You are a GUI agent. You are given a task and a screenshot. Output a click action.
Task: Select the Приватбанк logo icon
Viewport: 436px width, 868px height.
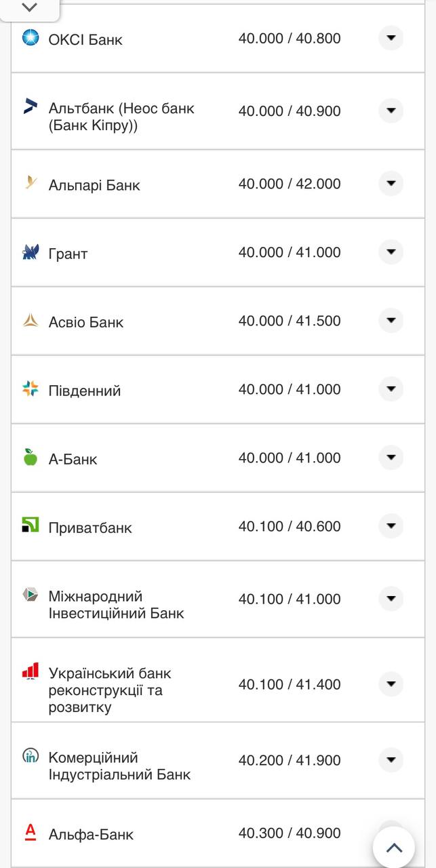pyautogui.click(x=30, y=526)
